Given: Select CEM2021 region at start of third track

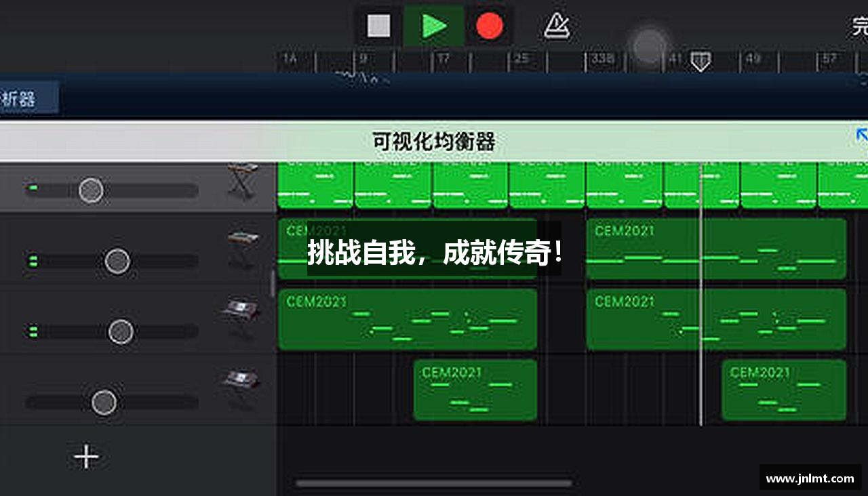Looking at the screenshot, I should point(408,320).
